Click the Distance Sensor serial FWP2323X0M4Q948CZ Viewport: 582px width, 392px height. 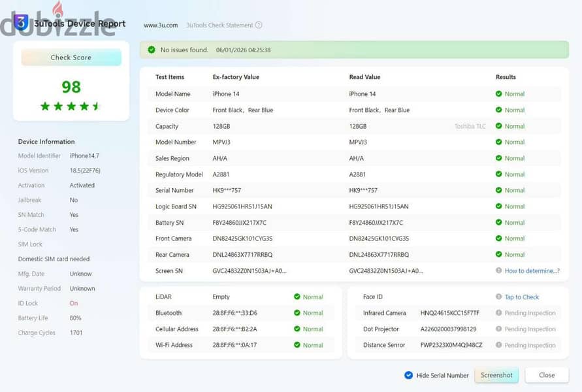click(x=451, y=345)
